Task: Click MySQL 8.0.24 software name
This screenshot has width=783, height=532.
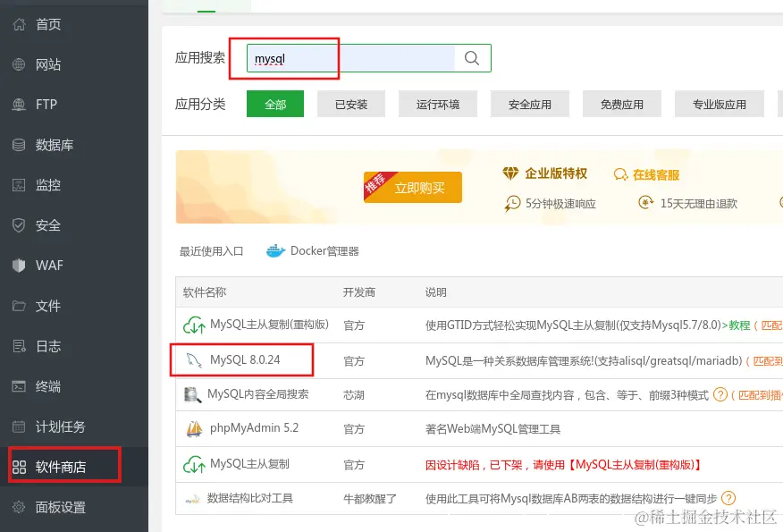Action: pos(245,359)
